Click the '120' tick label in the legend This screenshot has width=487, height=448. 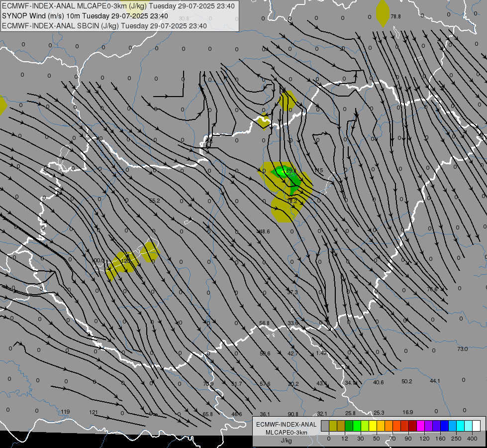[x=424, y=439]
